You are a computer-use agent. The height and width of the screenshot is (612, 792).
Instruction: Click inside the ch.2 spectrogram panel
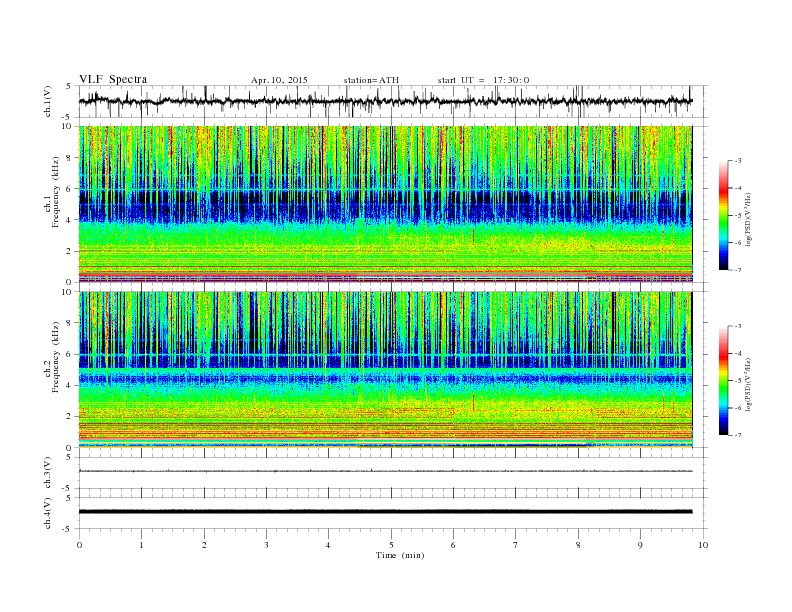click(385, 370)
